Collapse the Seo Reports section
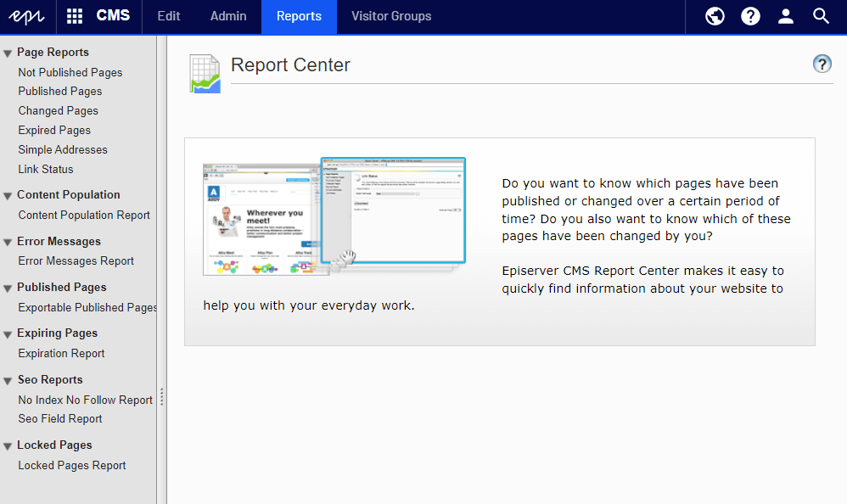847x504 pixels. 8,381
